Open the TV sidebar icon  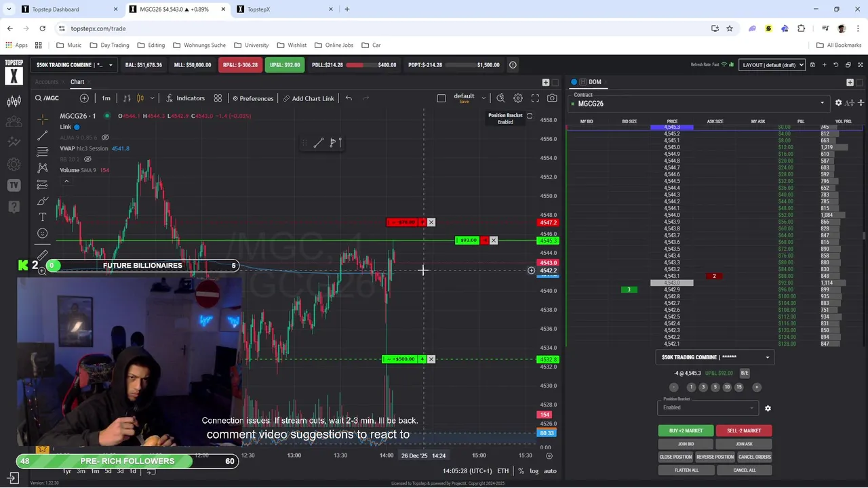14,185
